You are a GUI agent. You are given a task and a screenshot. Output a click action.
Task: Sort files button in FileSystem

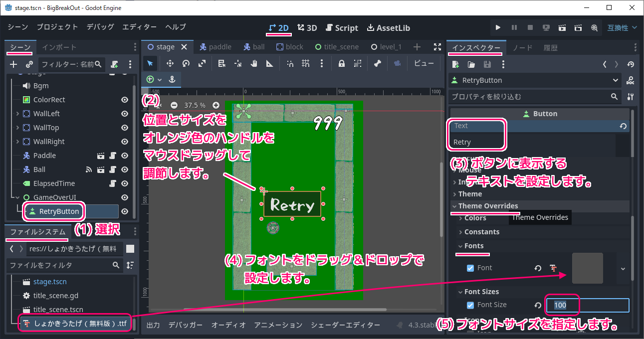click(130, 265)
